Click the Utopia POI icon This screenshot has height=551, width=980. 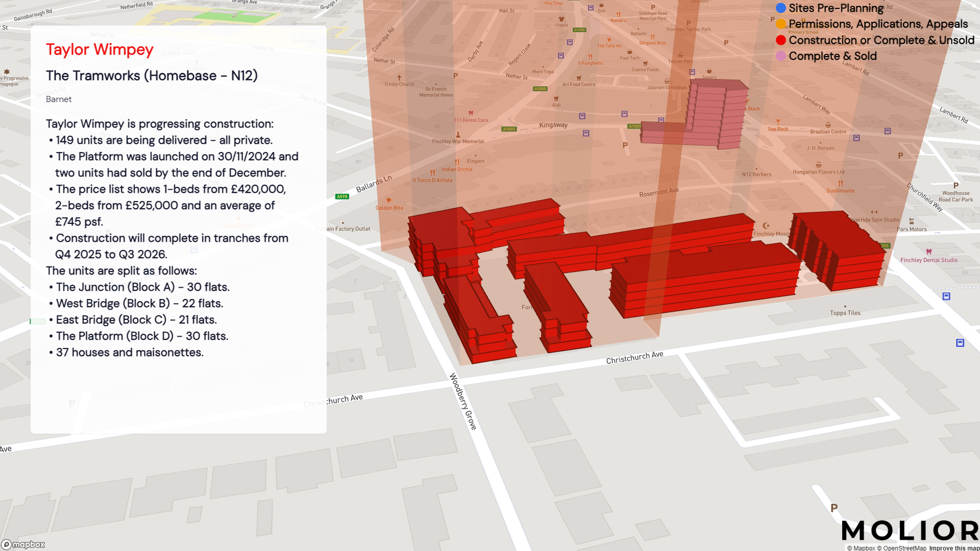[x=561, y=19]
